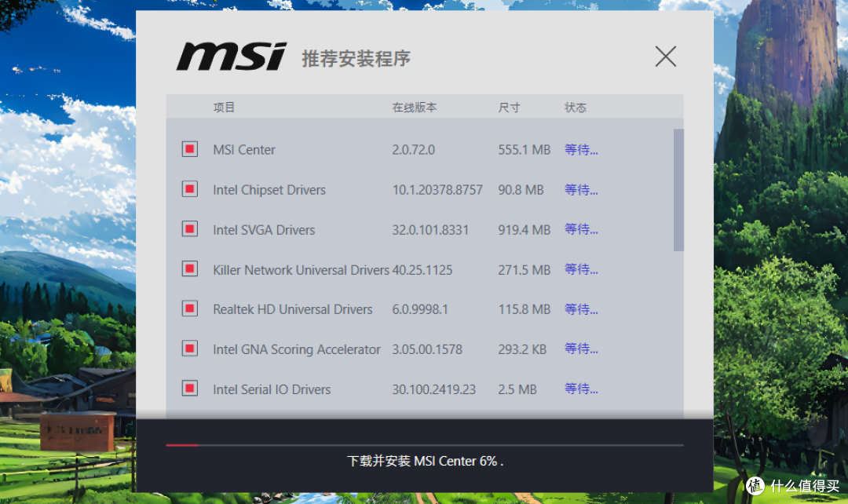Click the MSI Center download progress bar
This screenshot has height=504, width=848.
coord(425,445)
